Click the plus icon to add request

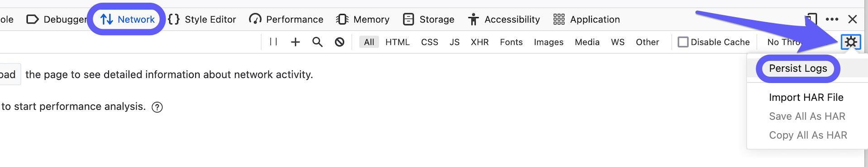tap(296, 42)
